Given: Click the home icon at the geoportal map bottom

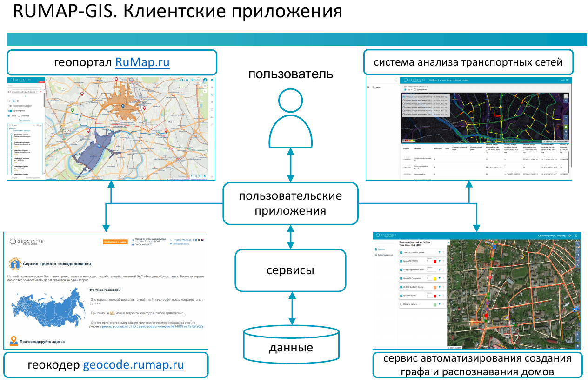Looking at the screenshot, I should point(205,176).
